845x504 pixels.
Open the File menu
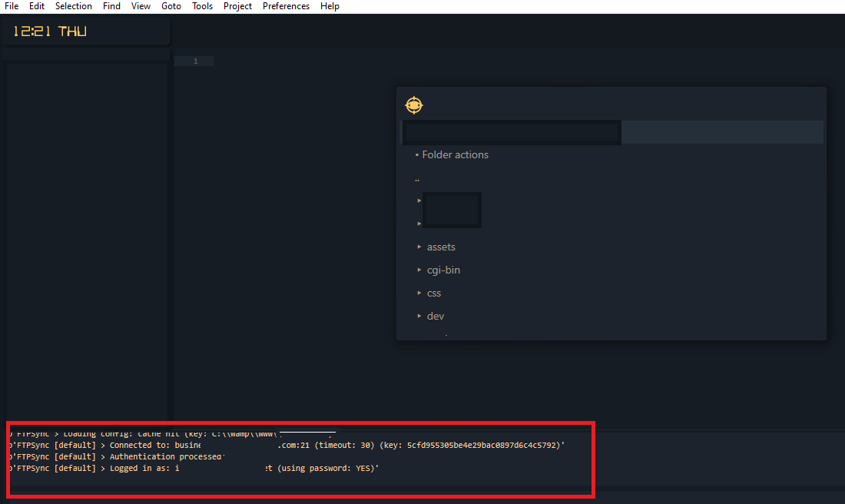[x=12, y=6]
